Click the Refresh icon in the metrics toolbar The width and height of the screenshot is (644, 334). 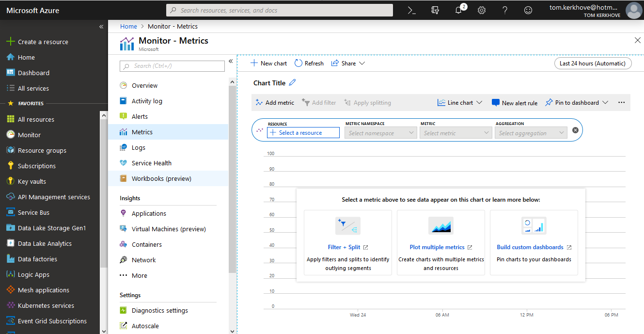(x=298, y=63)
